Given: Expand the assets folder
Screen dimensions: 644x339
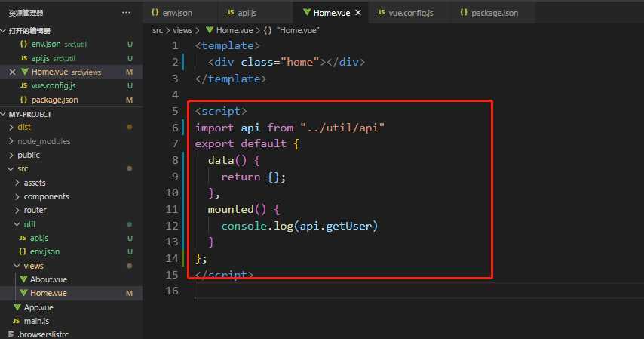Looking at the screenshot, I should [71, 183].
